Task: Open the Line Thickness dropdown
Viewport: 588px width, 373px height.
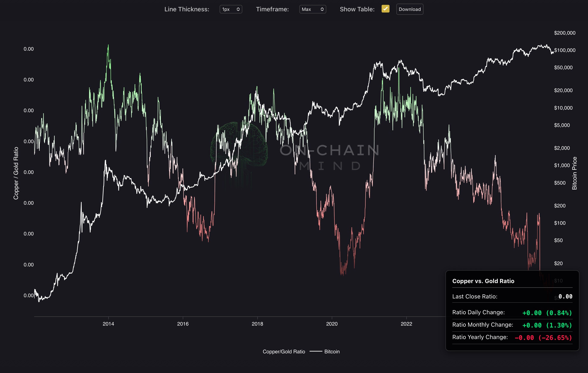Action: tap(231, 9)
